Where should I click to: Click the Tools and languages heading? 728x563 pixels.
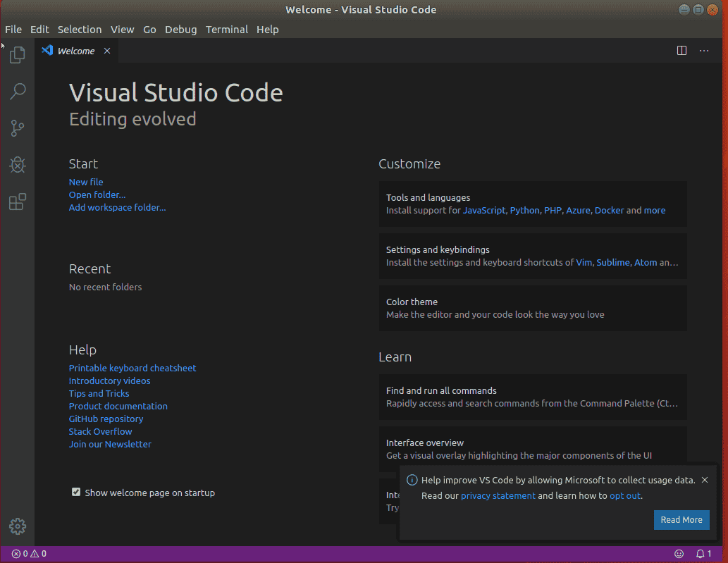428,198
